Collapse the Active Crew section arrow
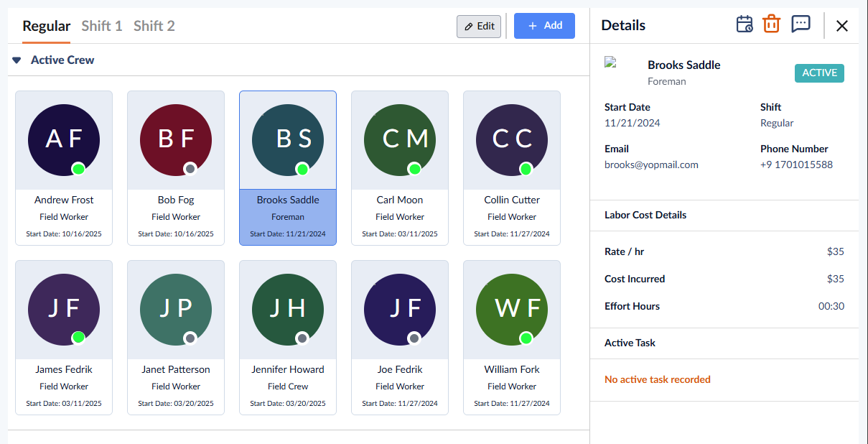This screenshot has height=444, width=868. coord(17,60)
